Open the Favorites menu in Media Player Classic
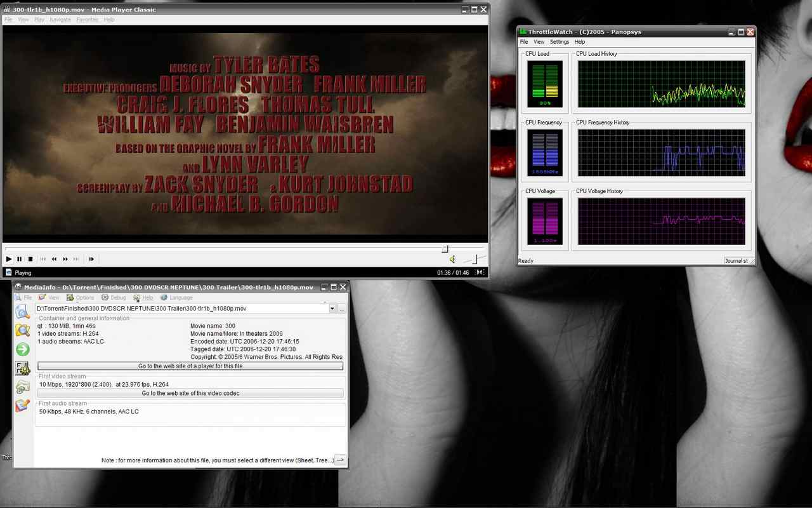Screen dimensions: 812x508 click(88, 20)
